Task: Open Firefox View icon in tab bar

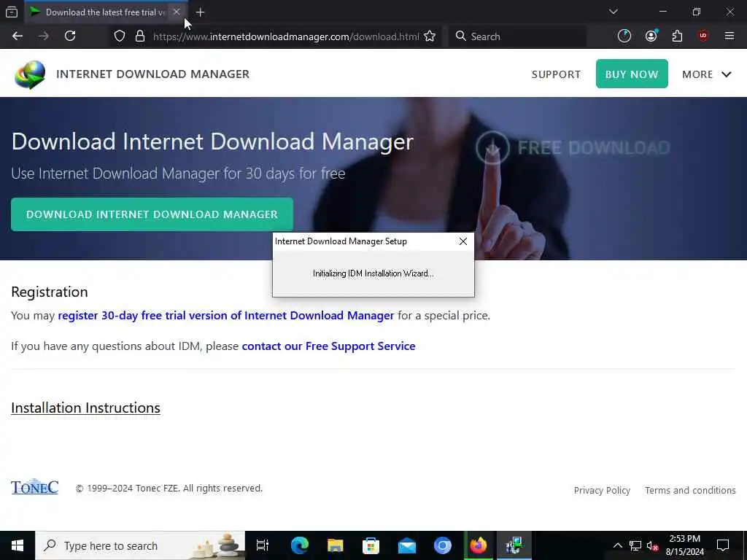Action: click(12, 12)
